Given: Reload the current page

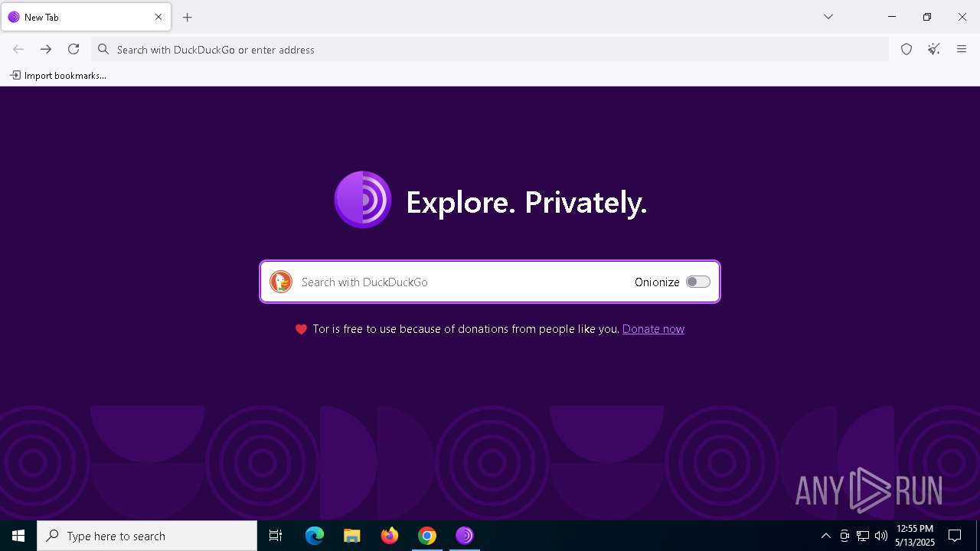Looking at the screenshot, I should point(73,49).
